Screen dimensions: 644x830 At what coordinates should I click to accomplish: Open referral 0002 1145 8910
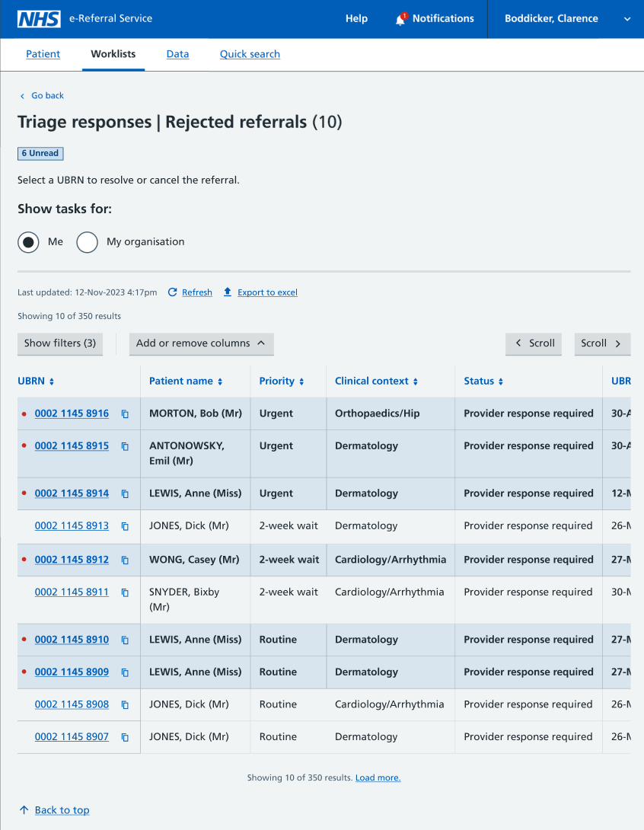point(72,640)
